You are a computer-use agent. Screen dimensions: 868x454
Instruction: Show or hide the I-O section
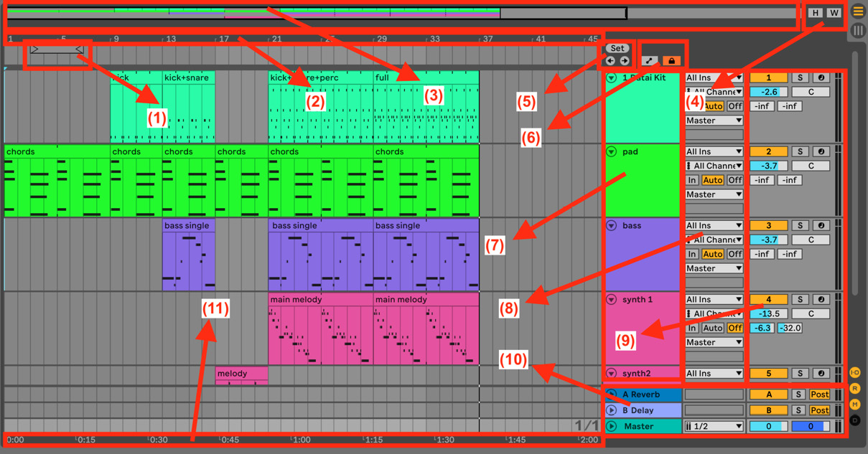click(855, 372)
